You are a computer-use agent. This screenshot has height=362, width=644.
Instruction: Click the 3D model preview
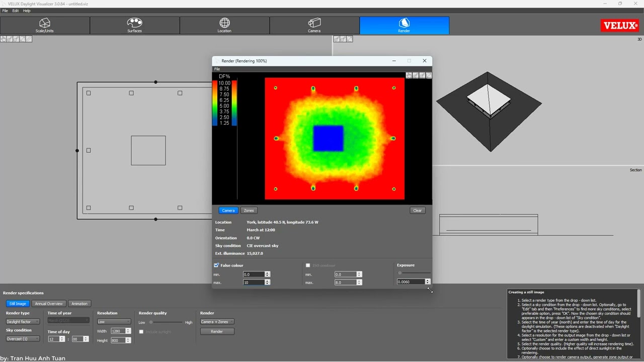pyautogui.click(x=489, y=112)
